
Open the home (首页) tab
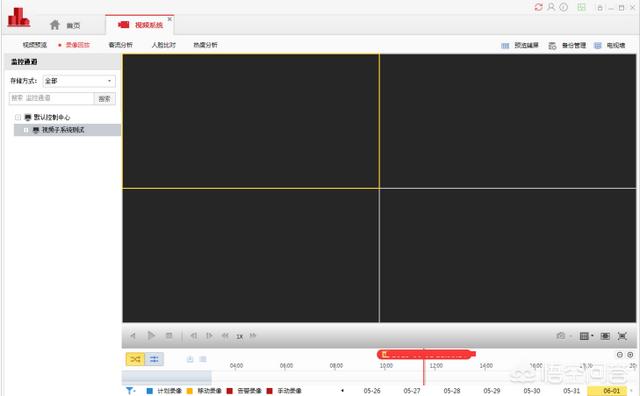pos(65,25)
